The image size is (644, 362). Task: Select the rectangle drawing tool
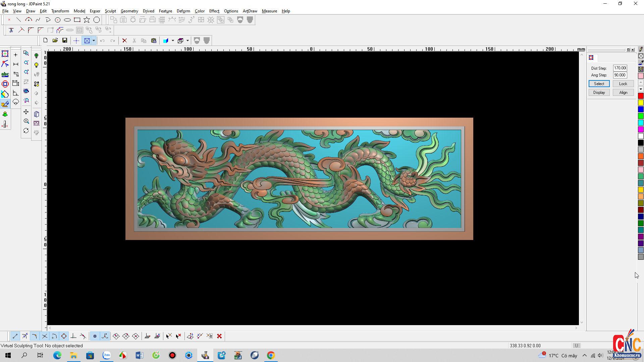click(77, 20)
